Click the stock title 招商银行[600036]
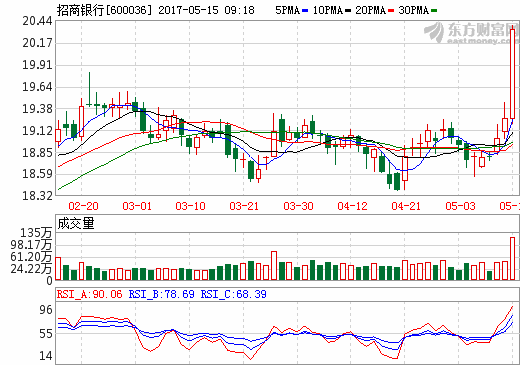Screen dimensions: 520x365 (104, 10)
